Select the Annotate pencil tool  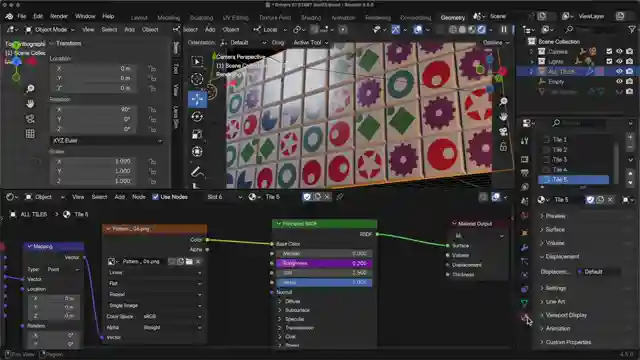197,172
